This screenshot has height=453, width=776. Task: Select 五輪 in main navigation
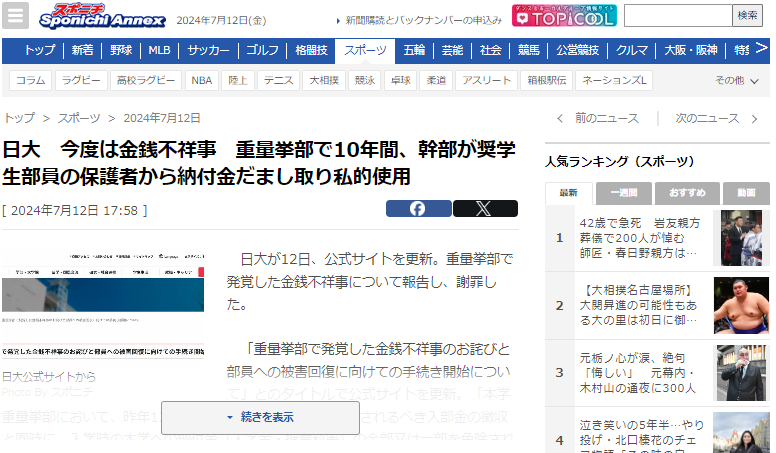tap(414, 50)
